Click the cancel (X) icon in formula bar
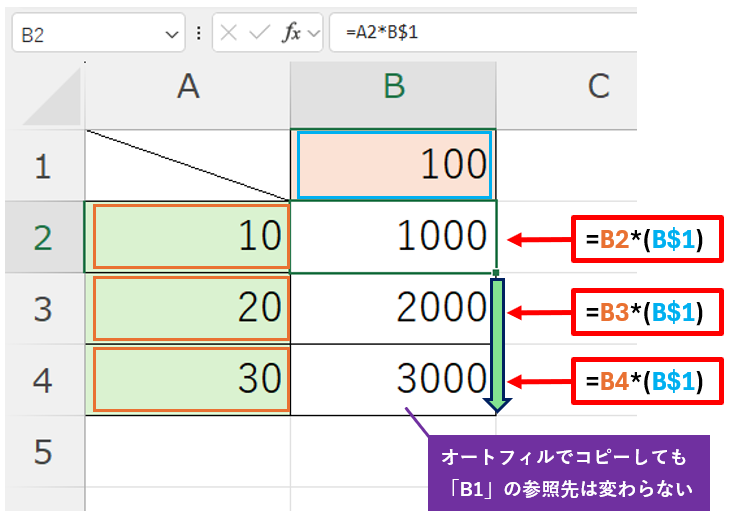Screen dimensions: 732x515 coord(229,33)
